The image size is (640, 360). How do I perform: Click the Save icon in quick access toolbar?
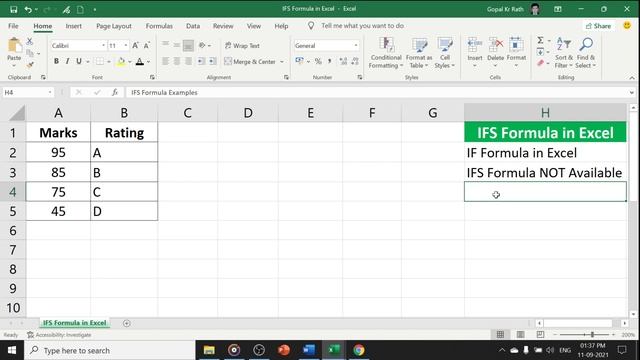(x=13, y=9)
